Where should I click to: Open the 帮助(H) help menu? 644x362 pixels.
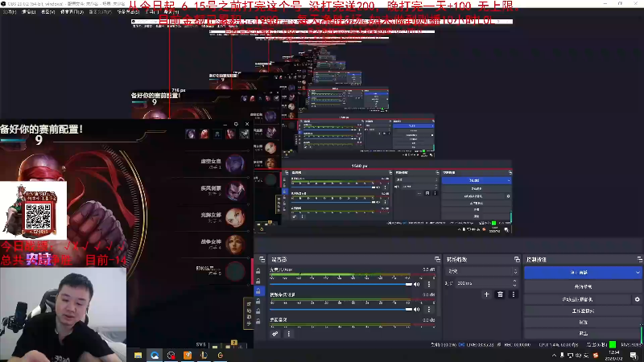click(171, 12)
